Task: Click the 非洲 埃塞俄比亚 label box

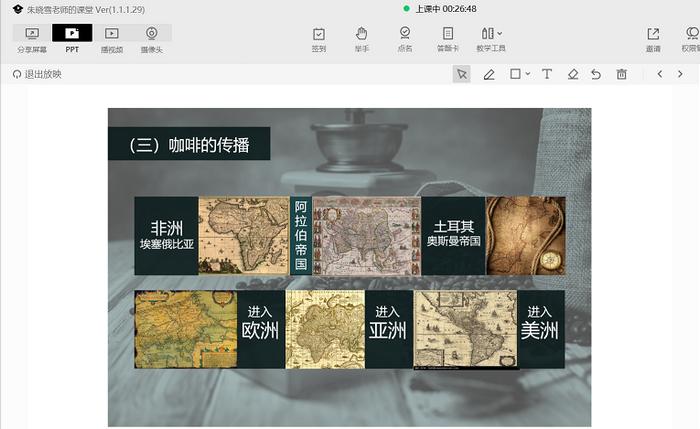Action: coord(167,236)
